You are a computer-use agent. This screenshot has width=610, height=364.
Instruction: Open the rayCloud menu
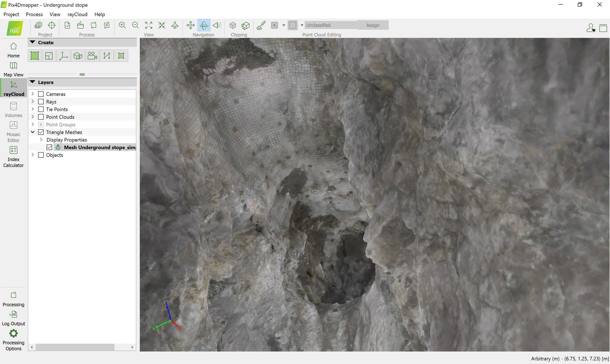click(x=77, y=14)
